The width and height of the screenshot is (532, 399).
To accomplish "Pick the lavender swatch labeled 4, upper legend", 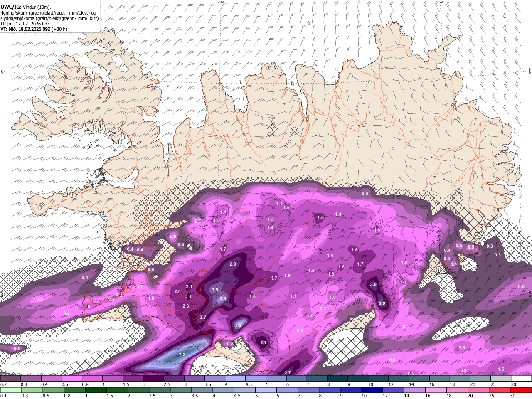I will (x=235, y=378).
